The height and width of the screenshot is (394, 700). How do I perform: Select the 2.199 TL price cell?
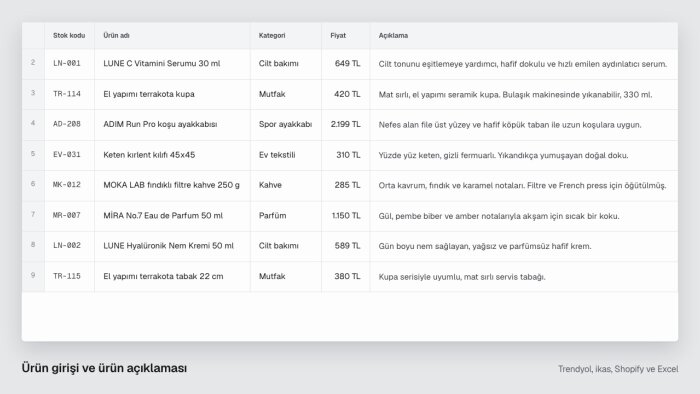(346, 124)
